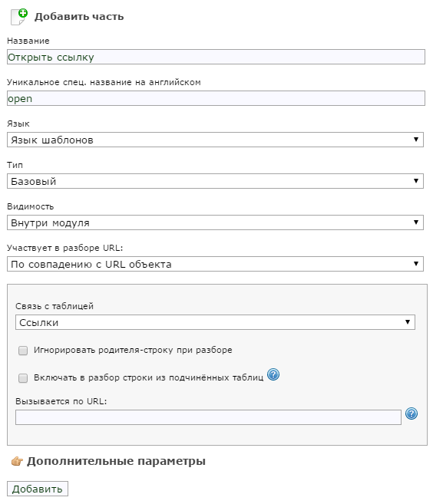Enable Игнорировать родителя-строку при разборе checkbox
433x504 pixels.
point(23,351)
